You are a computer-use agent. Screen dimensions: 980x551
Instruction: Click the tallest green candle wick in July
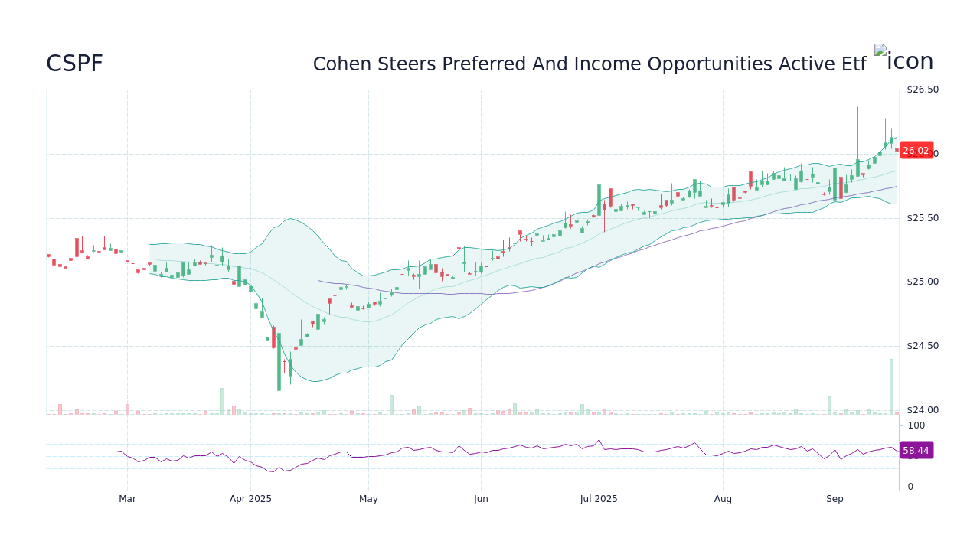pyautogui.click(x=599, y=138)
